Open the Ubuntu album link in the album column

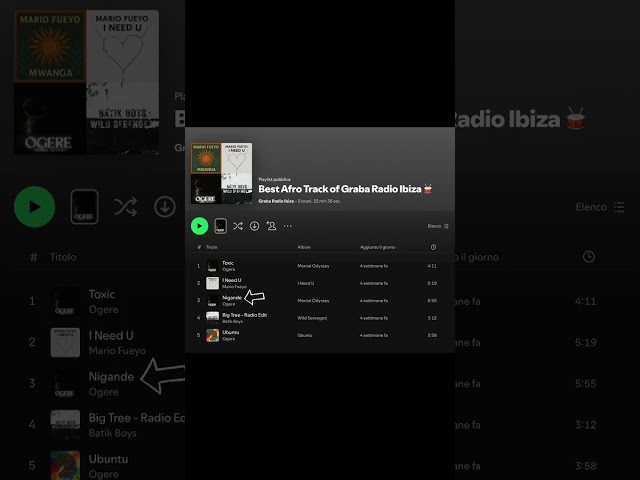tap(304, 335)
